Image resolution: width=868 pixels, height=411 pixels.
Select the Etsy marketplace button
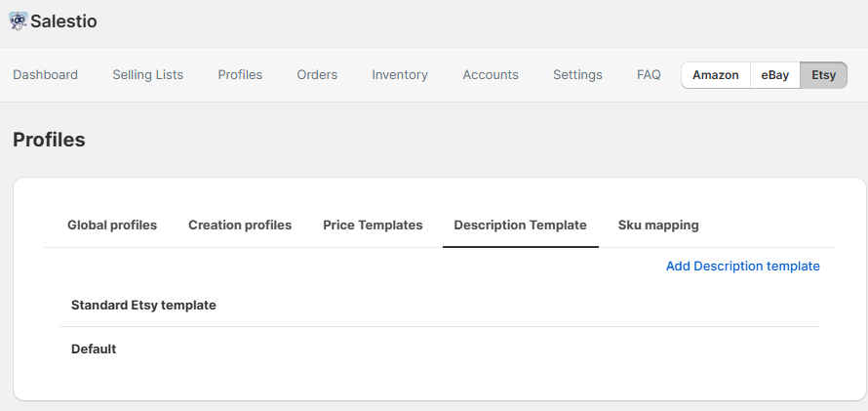click(823, 75)
